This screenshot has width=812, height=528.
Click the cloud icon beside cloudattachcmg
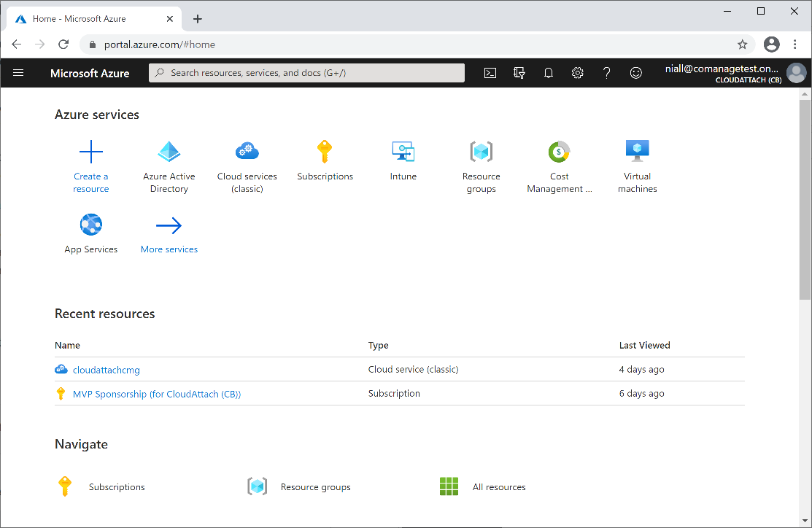(61, 370)
